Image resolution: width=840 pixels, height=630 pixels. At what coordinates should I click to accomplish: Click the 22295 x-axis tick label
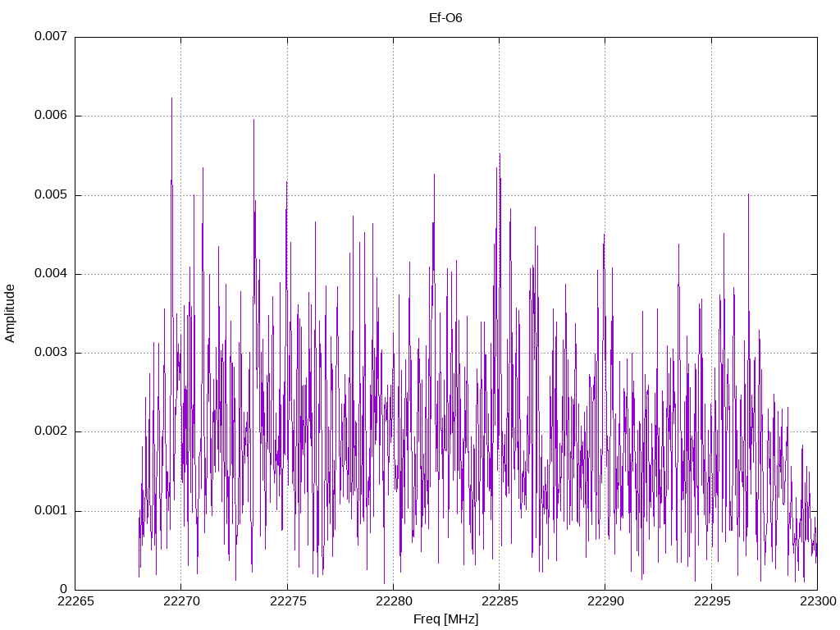pos(712,601)
